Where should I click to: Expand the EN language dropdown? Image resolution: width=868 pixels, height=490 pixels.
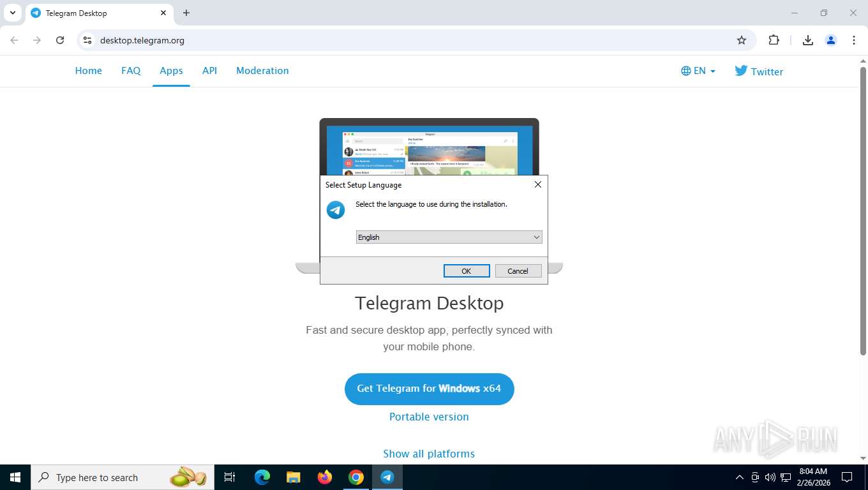pyautogui.click(x=698, y=71)
